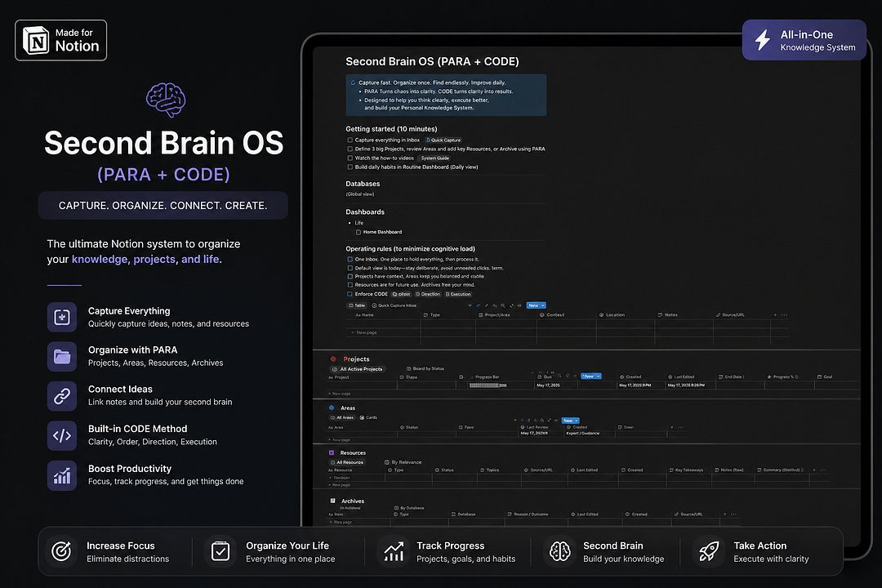Add a column in Areas table
Screen dimensions: 882x588
[671, 427]
